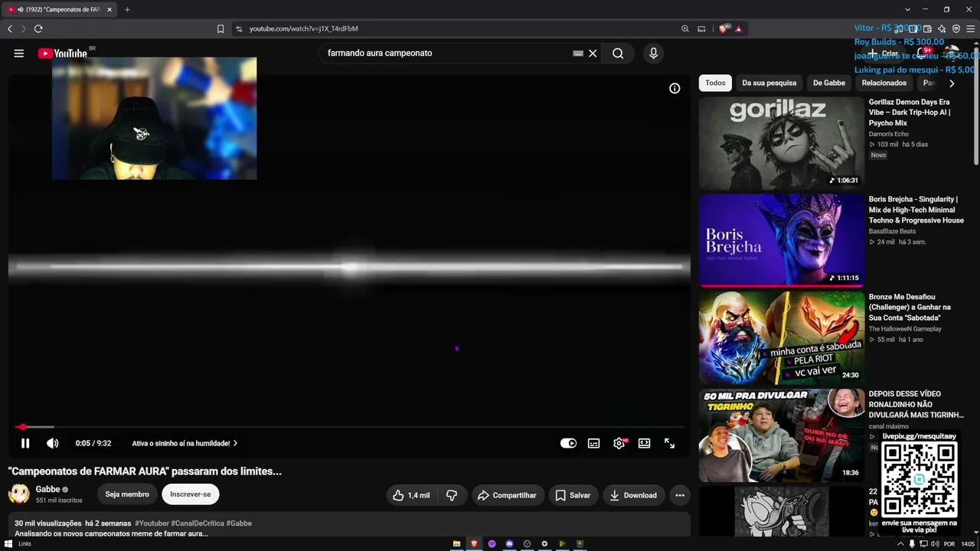Viewport: 980px width, 551px height.
Task: Download the video
Action: coord(633,495)
